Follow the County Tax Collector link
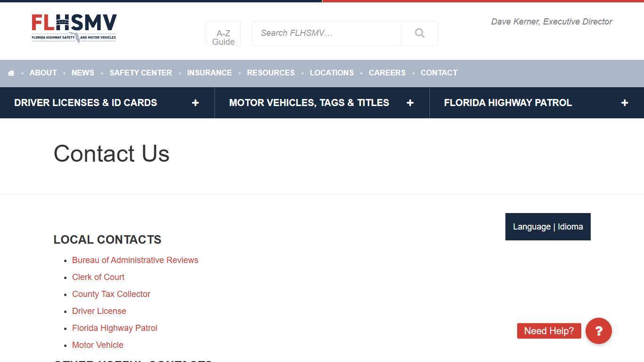 point(111,294)
